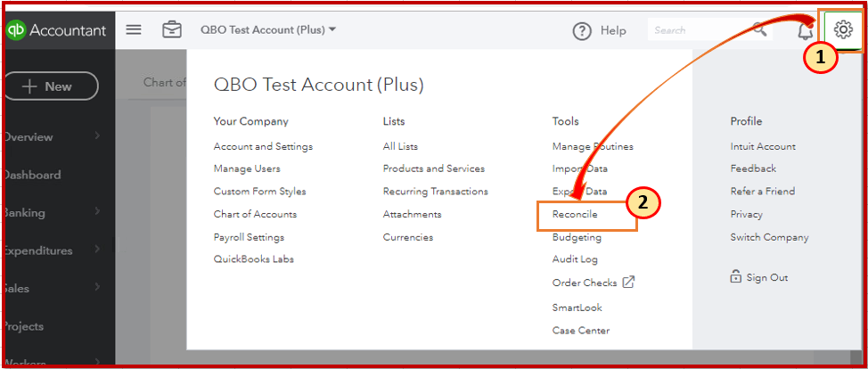
Task: Select Switch Company under Profile
Action: pyautogui.click(x=769, y=238)
